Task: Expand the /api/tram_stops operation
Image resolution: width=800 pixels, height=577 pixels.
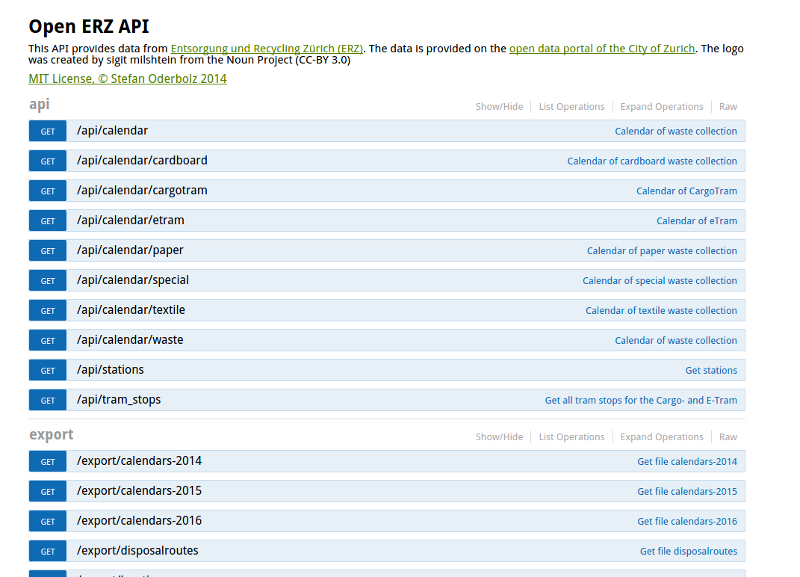Action: pyautogui.click(x=118, y=400)
